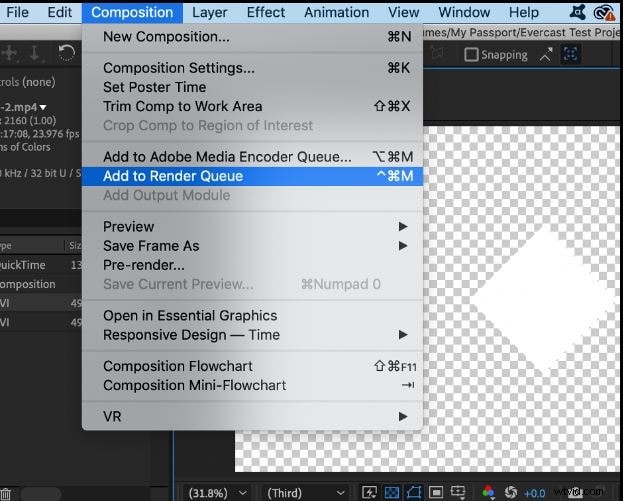Screen dimensions: 623x501
Task: Choose Open in Essential Graphics
Action: (x=252, y=315)
